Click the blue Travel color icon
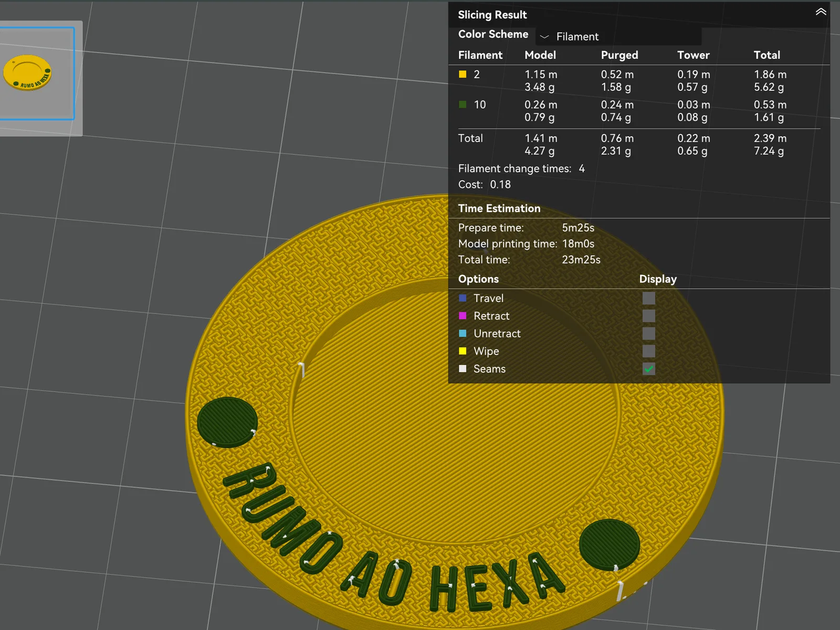The image size is (840, 630). pyautogui.click(x=463, y=298)
